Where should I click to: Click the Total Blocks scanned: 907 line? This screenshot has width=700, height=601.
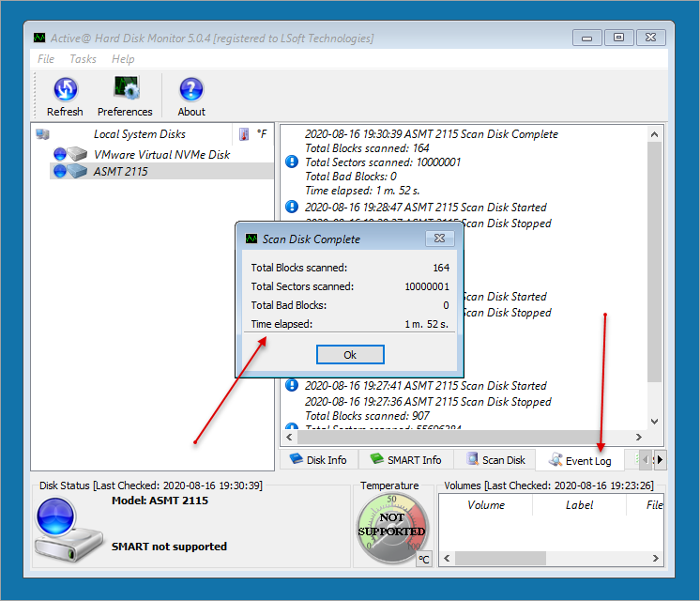point(367,416)
